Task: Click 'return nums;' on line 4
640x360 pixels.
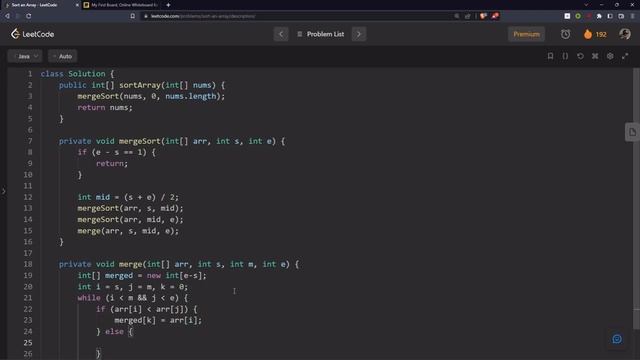Action: point(105,107)
